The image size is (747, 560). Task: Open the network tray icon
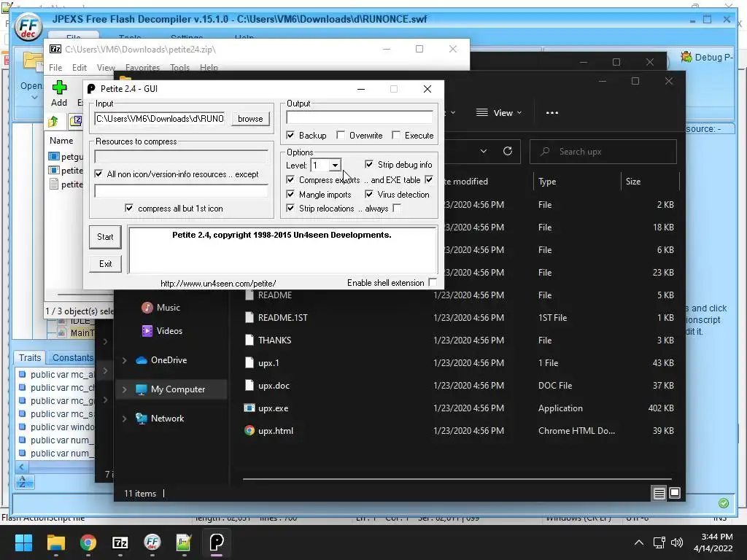click(659, 542)
